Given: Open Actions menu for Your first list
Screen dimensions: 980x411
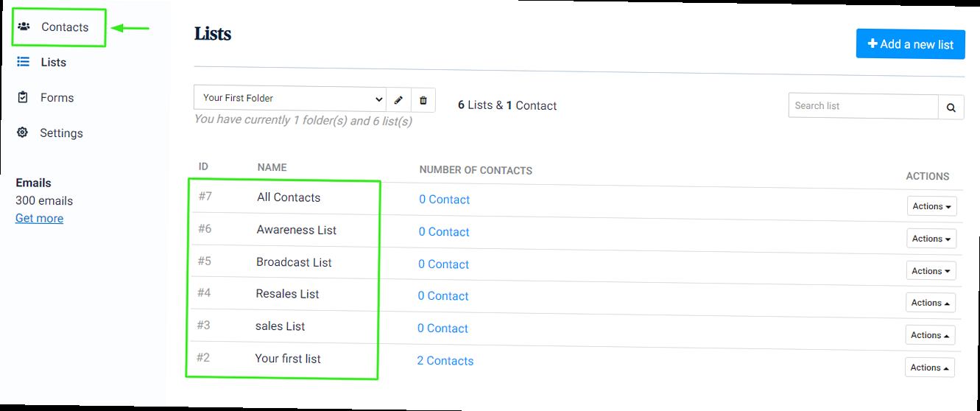Looking at the screenshot, I should tap(929, 368).
